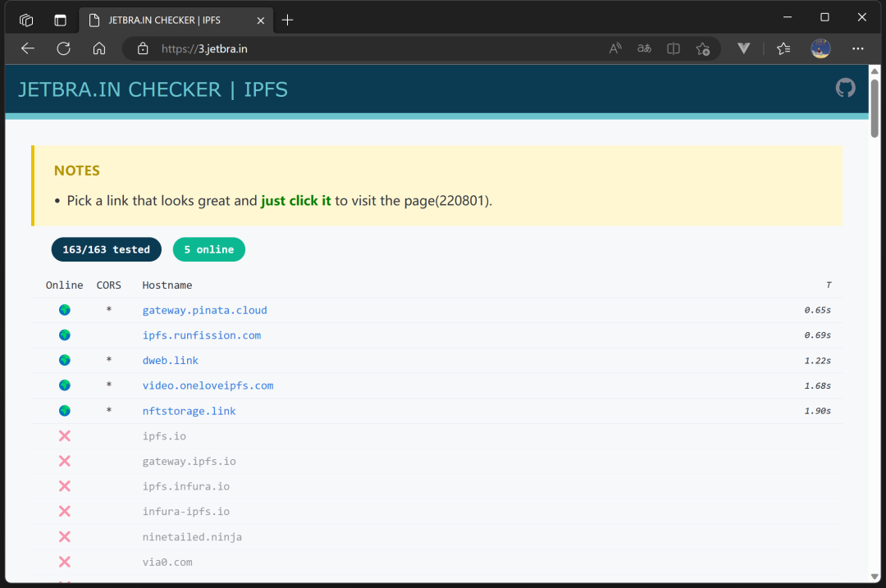Add this page to favorites

pos(703,49)
